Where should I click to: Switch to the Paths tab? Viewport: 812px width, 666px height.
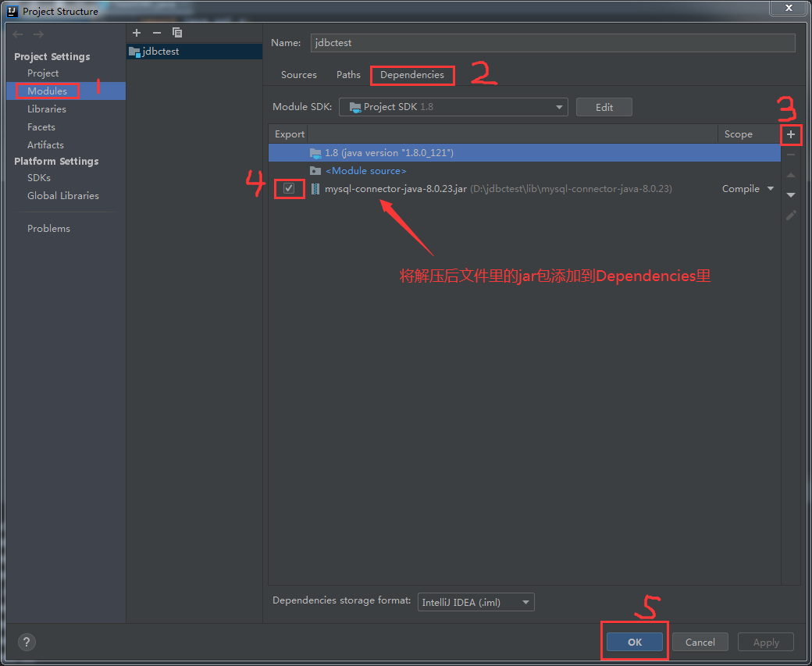coord(348,75)
